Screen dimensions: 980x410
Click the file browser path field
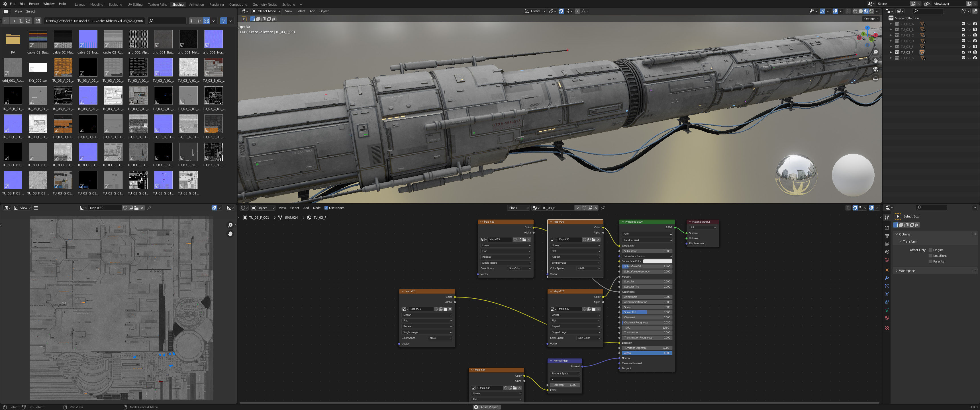[x=95, y=21]
